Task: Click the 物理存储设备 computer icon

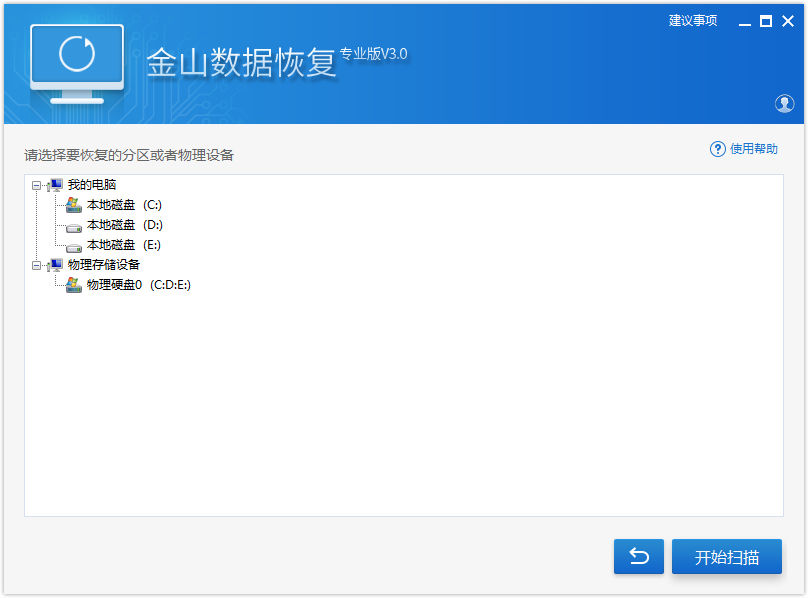Action: point(55,265)
